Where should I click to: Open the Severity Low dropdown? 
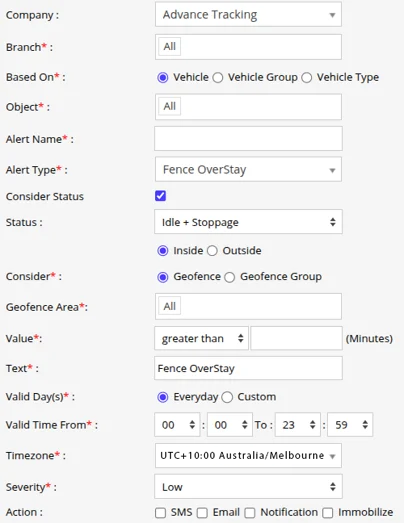(248, 487)
